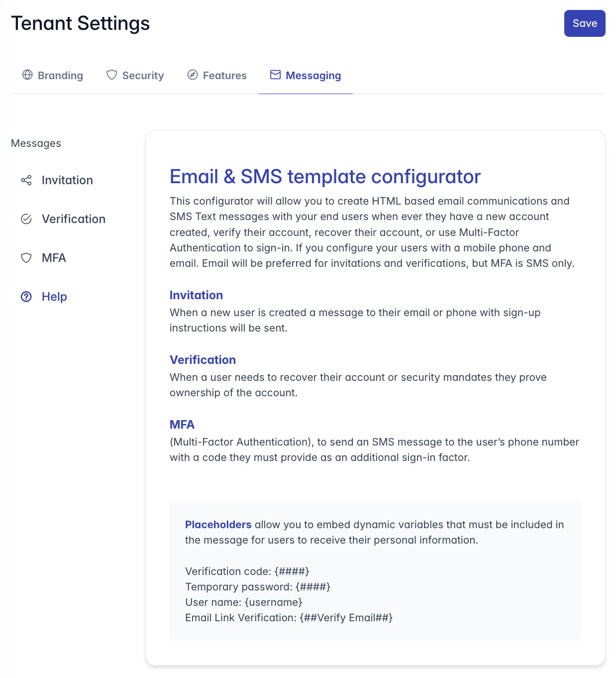Click the Email Link Verification placeholder line
616x678 pixels.
coord(289,618)
